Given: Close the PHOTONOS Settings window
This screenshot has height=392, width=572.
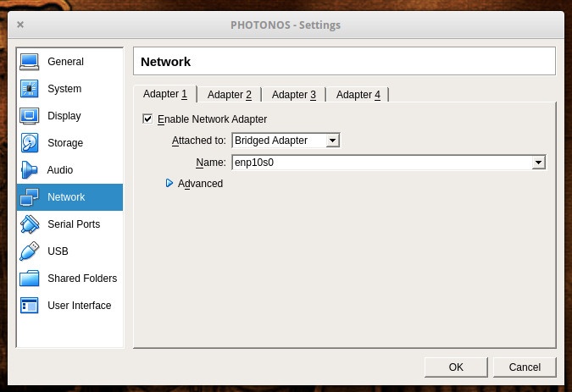Looking at the screenshot, I should tap(20, 25).
